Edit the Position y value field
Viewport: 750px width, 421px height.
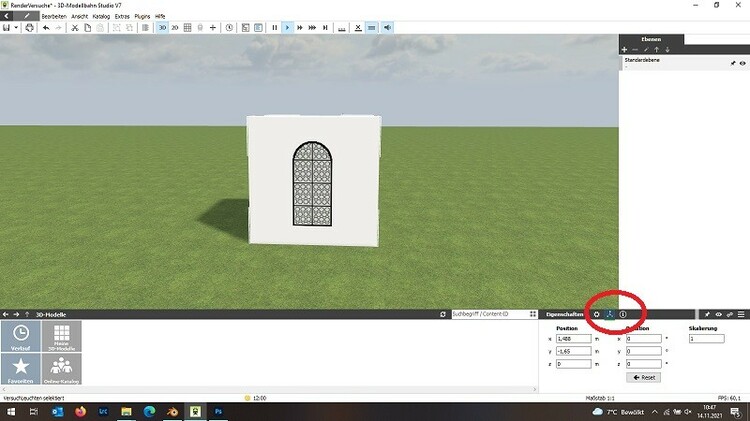pos(574,351)
